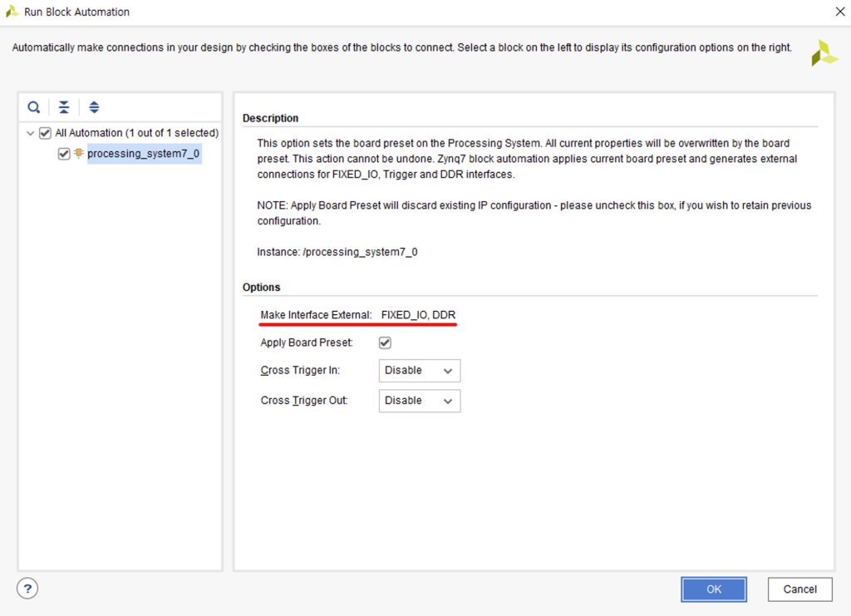This screenshot has height=616, width=851.
Task: Click the Cancel button
Action: 799,589
